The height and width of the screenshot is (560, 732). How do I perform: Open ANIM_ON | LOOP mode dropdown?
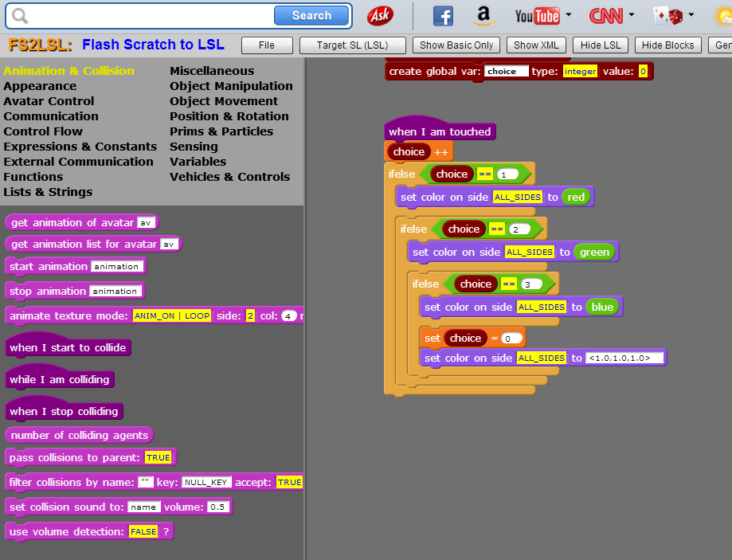(172, 315)
